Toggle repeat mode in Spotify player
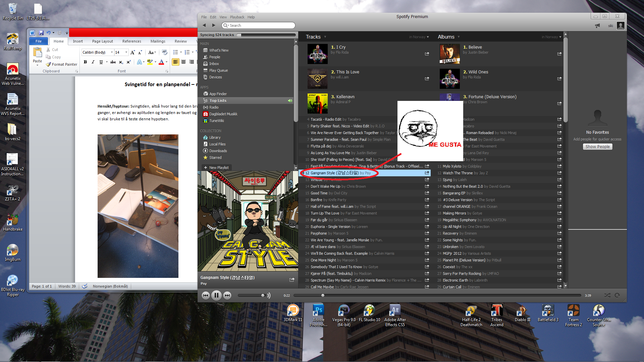The width and height of the screenshot is (644, 362). click(617, 295)
